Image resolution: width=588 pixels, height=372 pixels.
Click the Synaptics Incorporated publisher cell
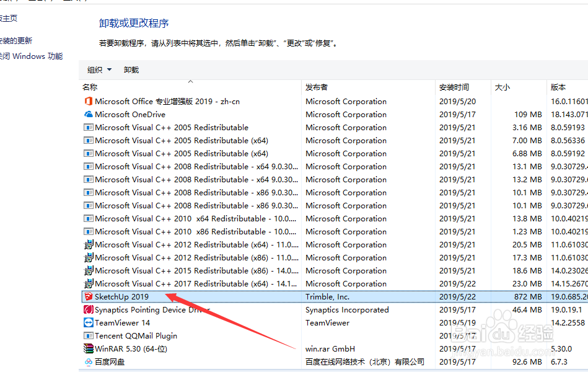pos(347,309)
